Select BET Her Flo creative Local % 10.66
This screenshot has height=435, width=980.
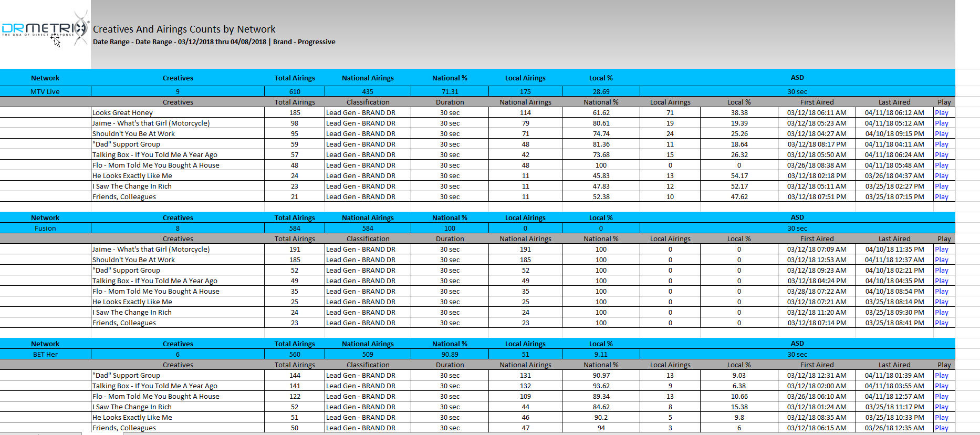[739, 396]
